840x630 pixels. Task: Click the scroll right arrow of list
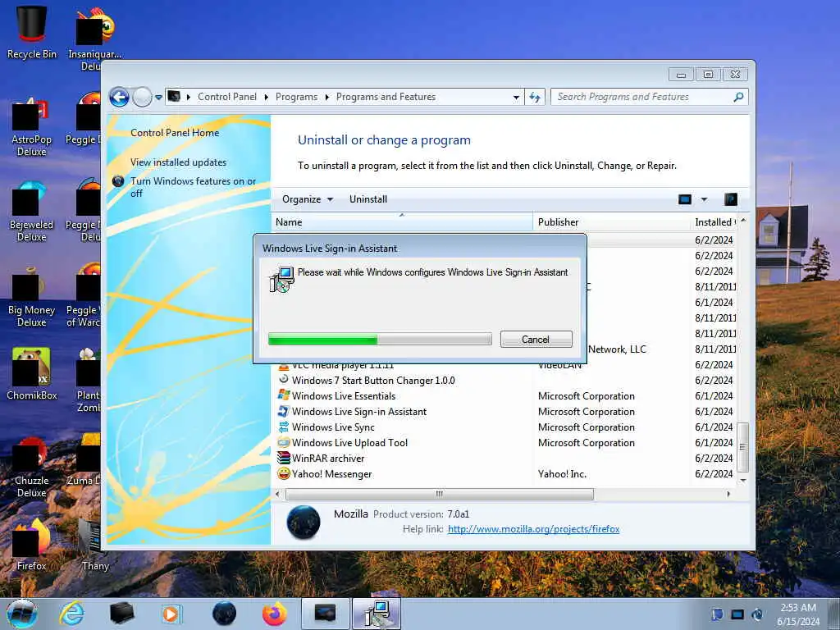click(x=728, y=494)
